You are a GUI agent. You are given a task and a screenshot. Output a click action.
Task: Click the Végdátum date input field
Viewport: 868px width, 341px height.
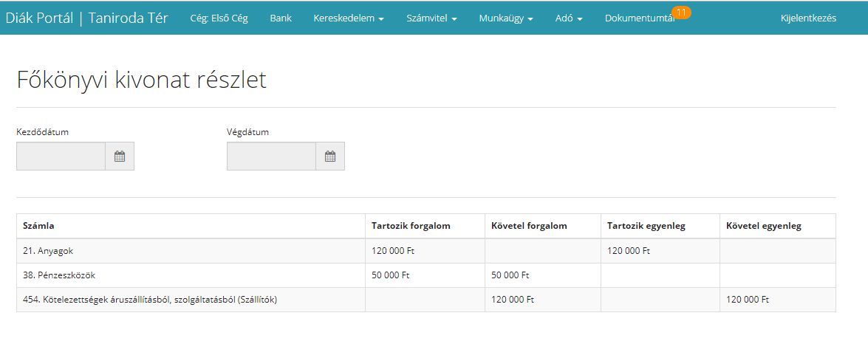[x=271, y=156]
